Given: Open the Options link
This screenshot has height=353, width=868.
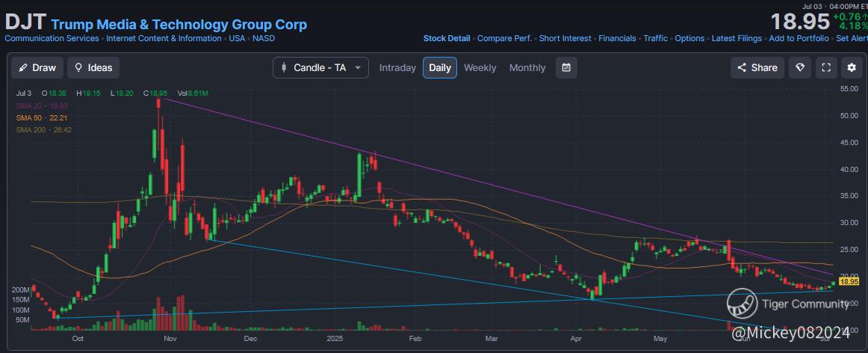Looking at the screenshot, I should click(689, 38).
